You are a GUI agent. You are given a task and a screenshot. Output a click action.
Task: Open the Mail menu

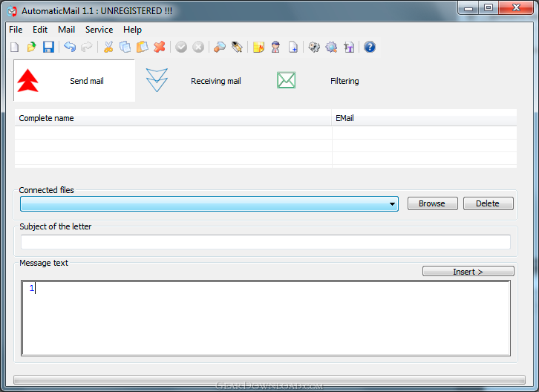point(66,30)
